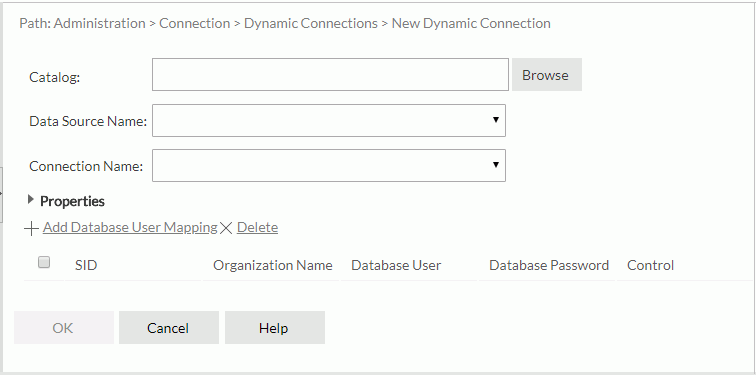Click the Organization Name column header
Image resolution: width=756 pixels, height=375 pixels.
(272, 266)
